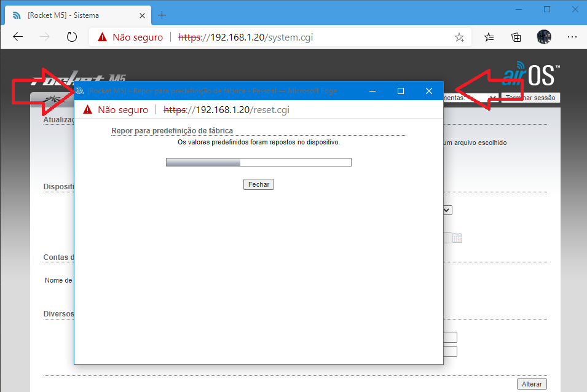Click the browser Back arrow
Viewport: 587px width, 392px height.
pyautogui.click(x=18, y=37)
